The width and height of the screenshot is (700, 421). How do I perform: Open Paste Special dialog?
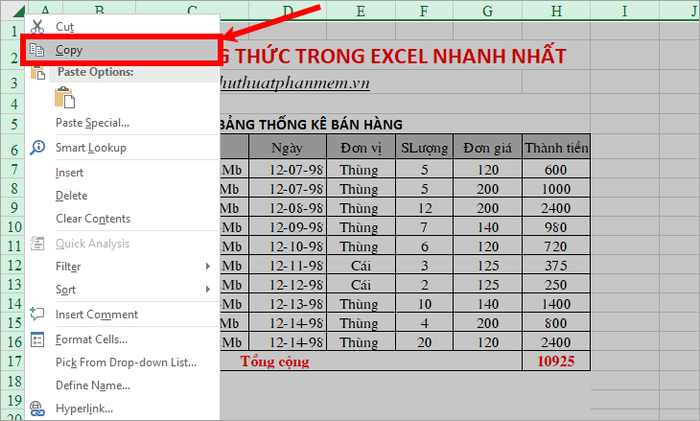[122, 123]
